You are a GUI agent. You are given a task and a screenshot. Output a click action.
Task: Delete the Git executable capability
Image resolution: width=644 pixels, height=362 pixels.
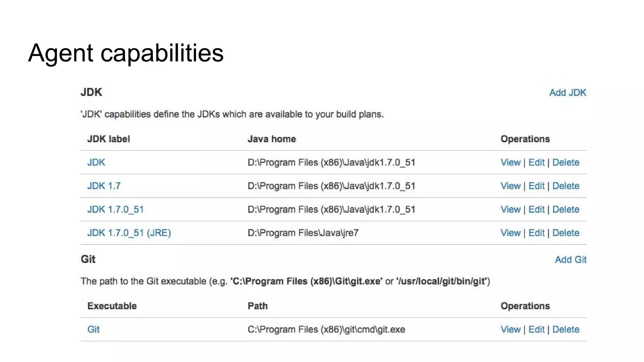pyautogui.click(x=566, y=329)
